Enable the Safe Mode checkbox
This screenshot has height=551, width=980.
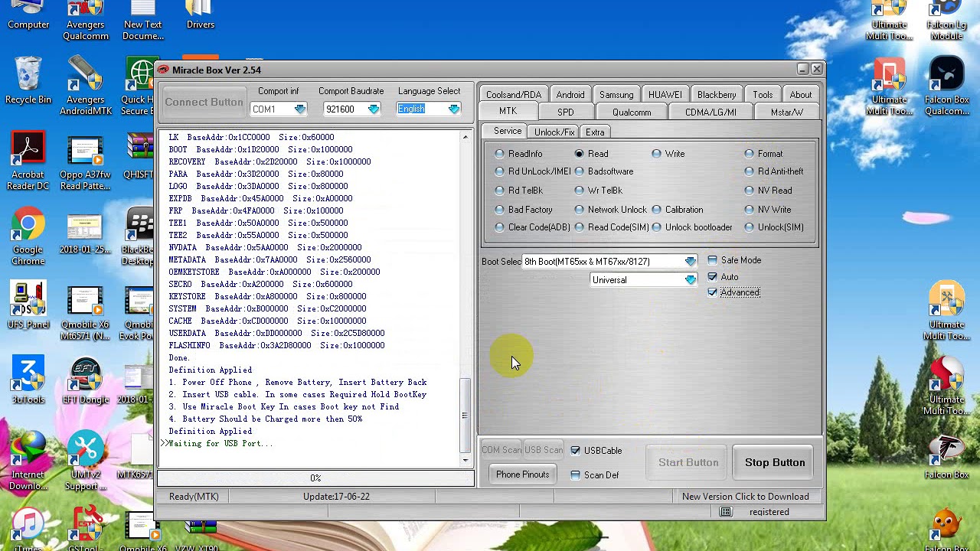point(713,260)
